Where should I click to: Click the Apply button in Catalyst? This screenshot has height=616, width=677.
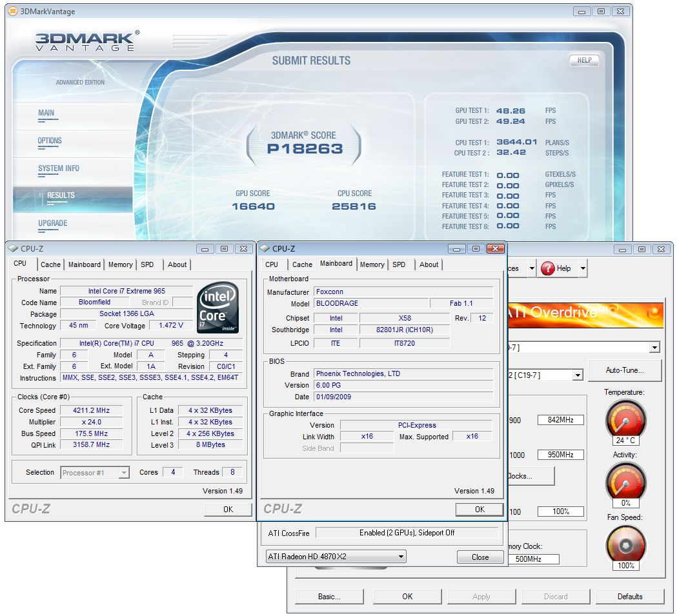coord(481,597)
